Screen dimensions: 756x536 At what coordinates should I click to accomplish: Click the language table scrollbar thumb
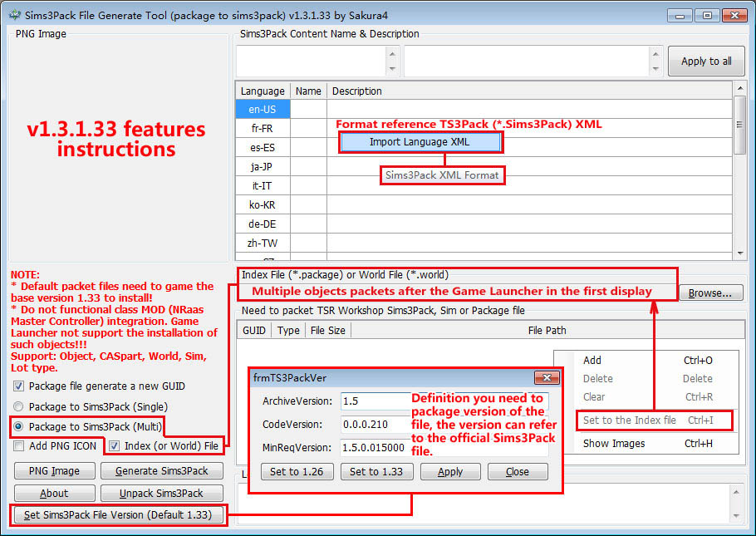pos(739,125)
